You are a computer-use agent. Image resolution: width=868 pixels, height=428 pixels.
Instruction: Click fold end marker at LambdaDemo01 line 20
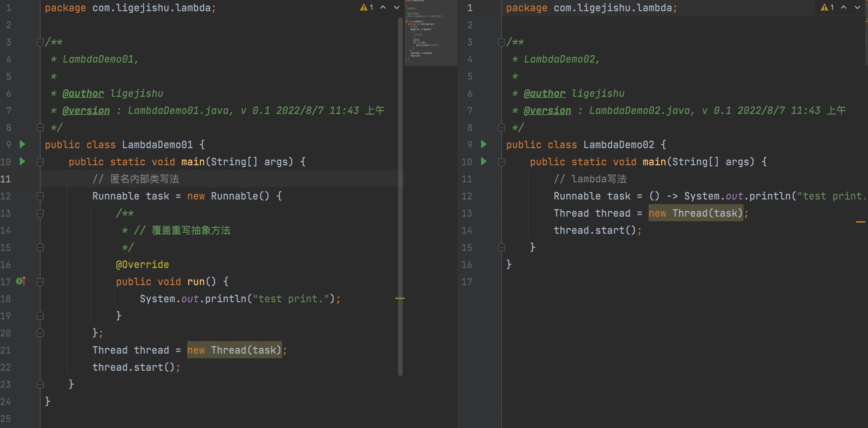click(40, 333)
